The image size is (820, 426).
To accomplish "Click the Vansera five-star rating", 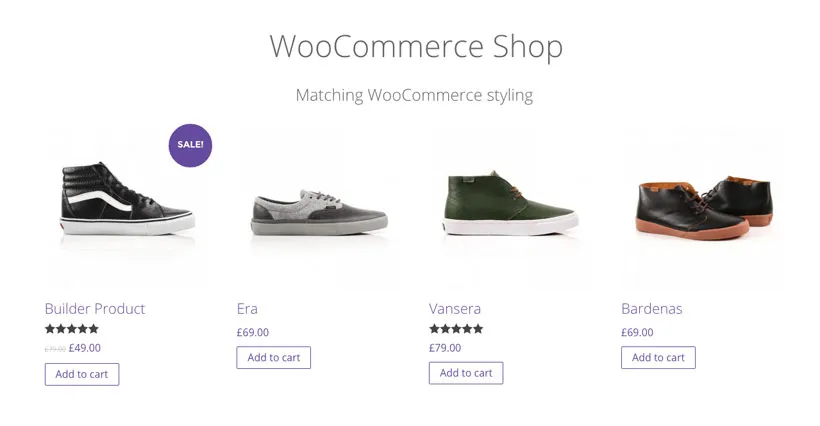I will click(456, 329).
